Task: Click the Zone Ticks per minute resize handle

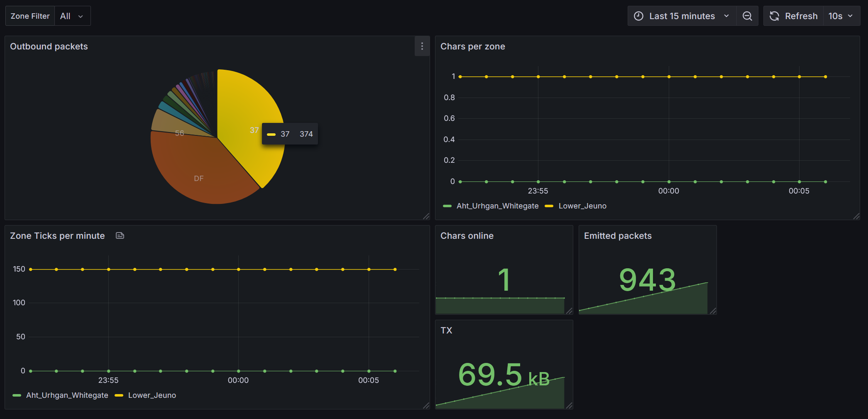Action: 426,405
